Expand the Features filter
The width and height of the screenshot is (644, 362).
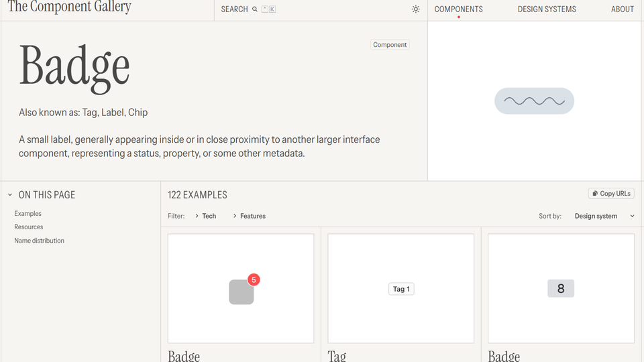click(x=249, y=216)
